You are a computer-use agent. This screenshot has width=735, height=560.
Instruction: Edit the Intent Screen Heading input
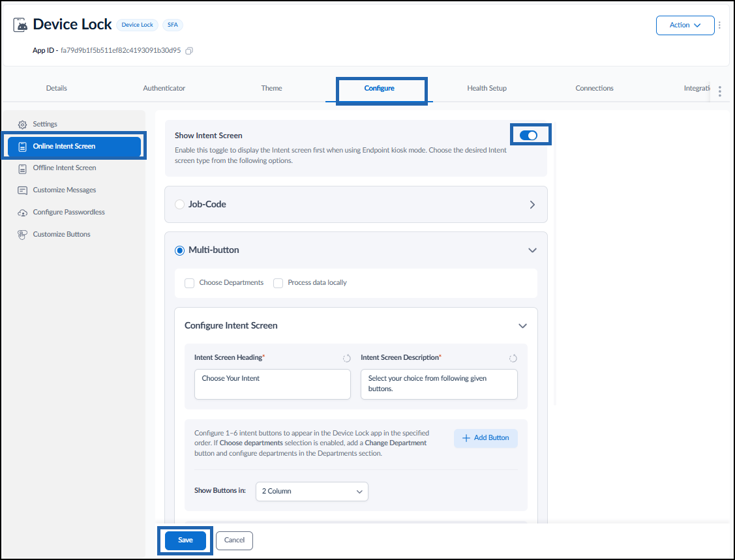tap(273, 384)
